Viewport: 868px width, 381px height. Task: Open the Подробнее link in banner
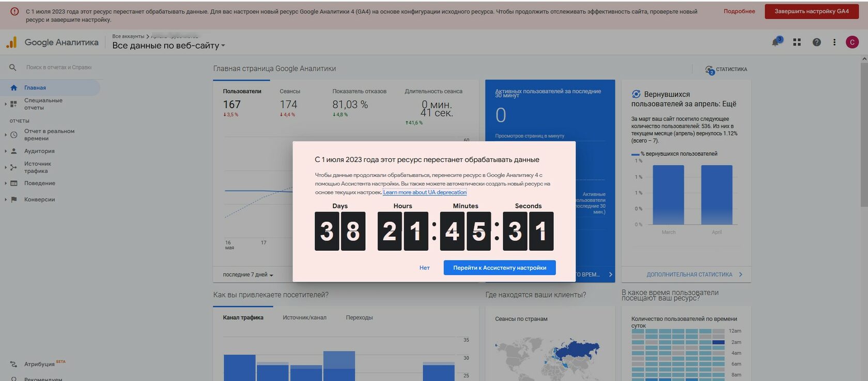click(739, 11)
